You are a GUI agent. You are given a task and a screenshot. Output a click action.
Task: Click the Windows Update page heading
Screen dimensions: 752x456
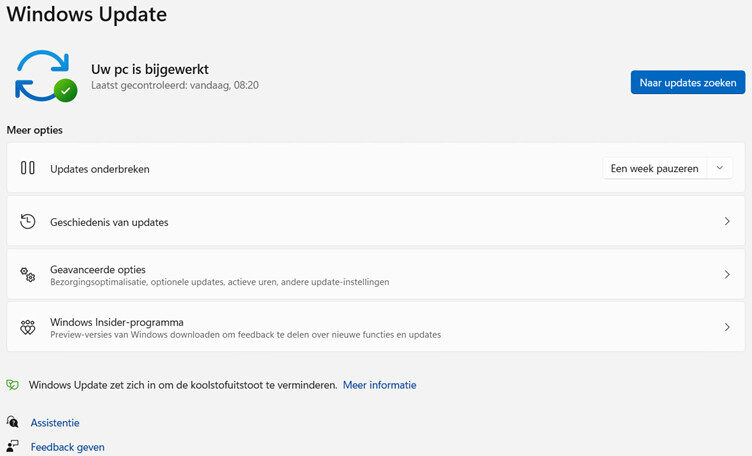(86, 14)
